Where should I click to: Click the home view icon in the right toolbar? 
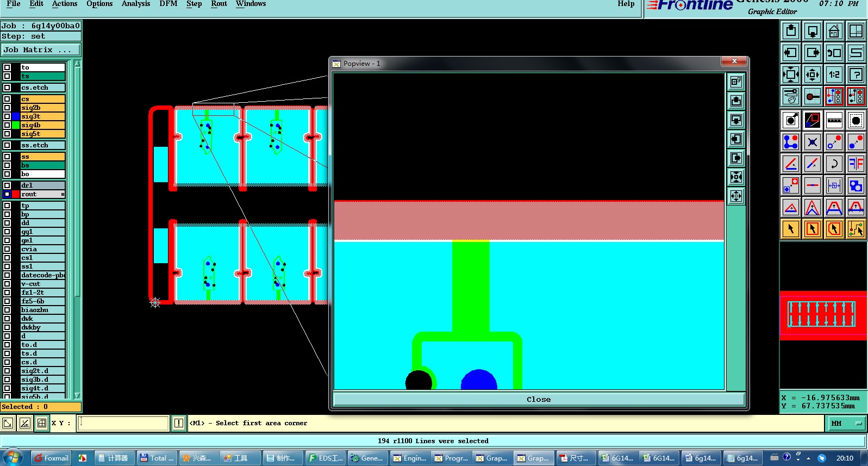coord(834,31)
